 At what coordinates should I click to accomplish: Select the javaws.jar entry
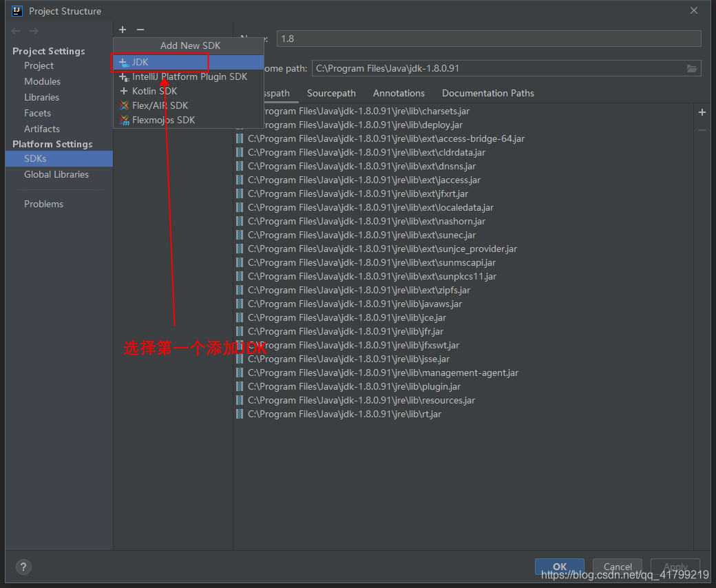coord(463,304)
